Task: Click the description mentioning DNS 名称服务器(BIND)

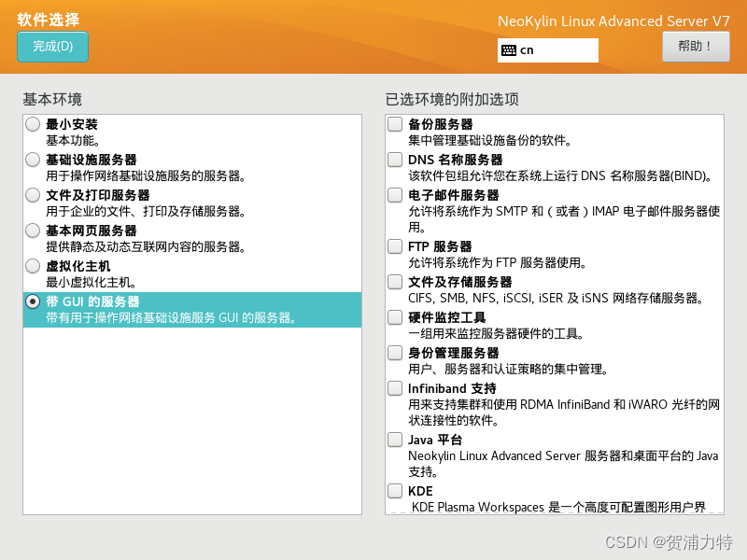Action: click(560, 176)
